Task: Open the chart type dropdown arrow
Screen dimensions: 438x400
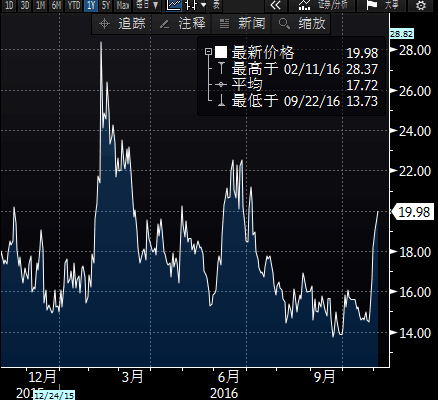Action: (203, 5)
